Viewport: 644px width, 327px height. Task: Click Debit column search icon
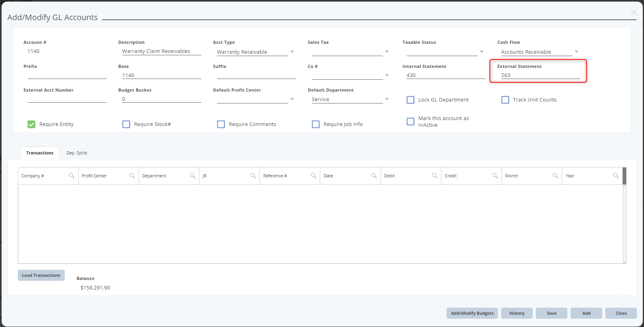point(434,176)
